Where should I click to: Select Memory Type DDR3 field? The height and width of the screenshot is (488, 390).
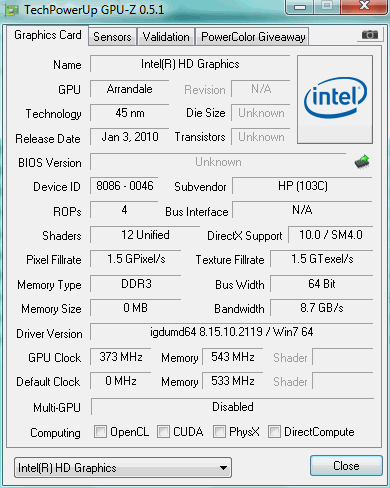click(136, 284)
